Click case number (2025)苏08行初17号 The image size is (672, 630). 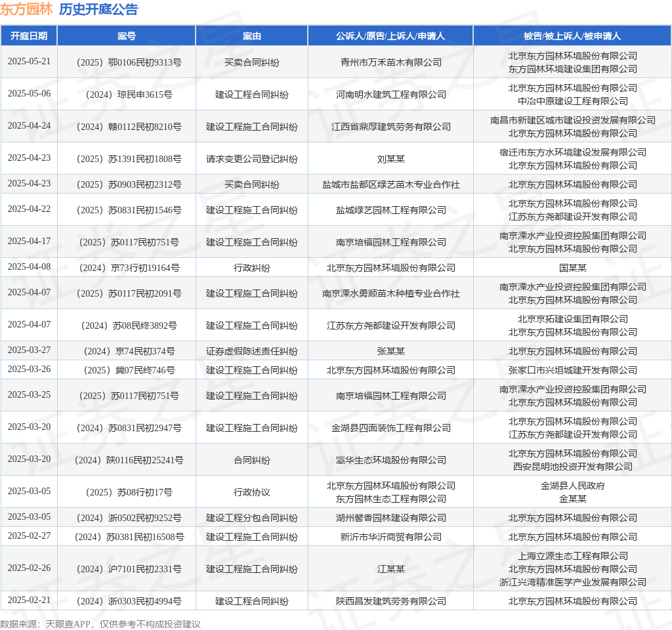coord(129,492)
